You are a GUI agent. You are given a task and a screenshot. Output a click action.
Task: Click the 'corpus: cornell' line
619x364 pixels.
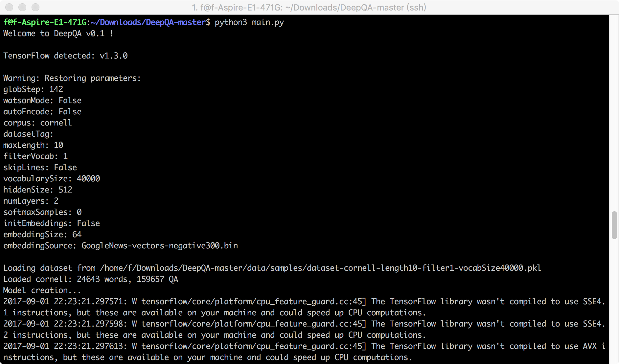click(37, 123)
